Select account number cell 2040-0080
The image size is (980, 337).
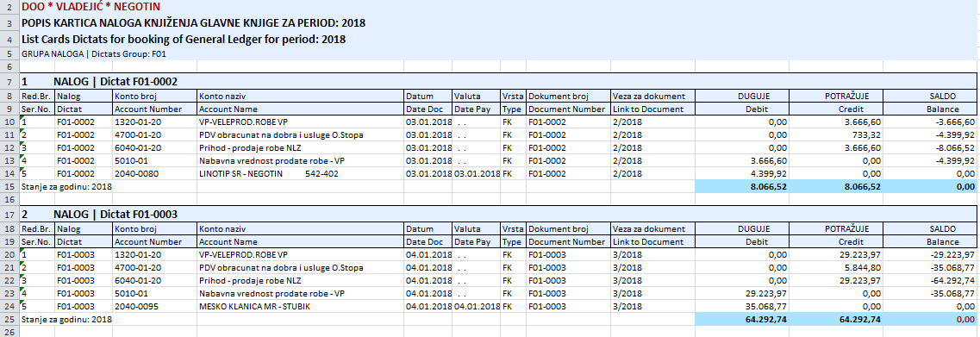(154, 174)
